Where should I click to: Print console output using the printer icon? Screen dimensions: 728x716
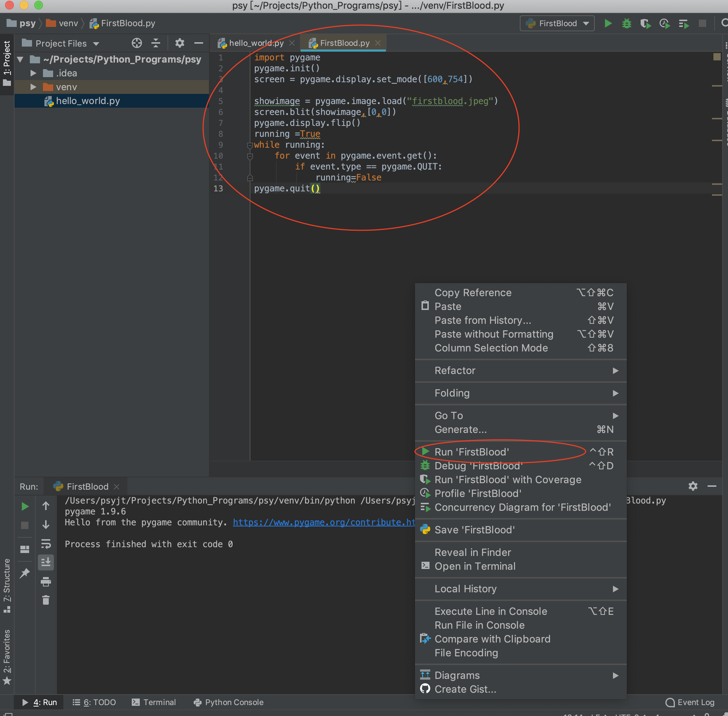[x=46, y=581]
